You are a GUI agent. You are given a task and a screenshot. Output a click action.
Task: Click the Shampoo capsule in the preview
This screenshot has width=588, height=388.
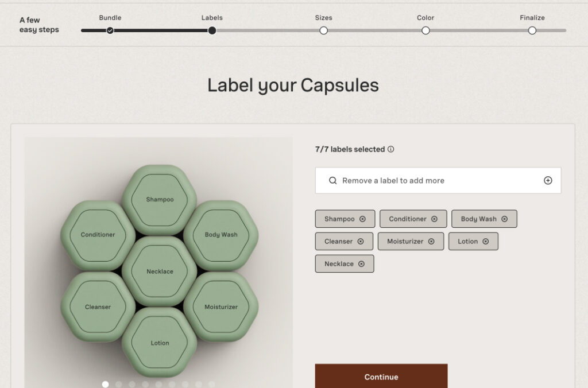coord(160,199)
